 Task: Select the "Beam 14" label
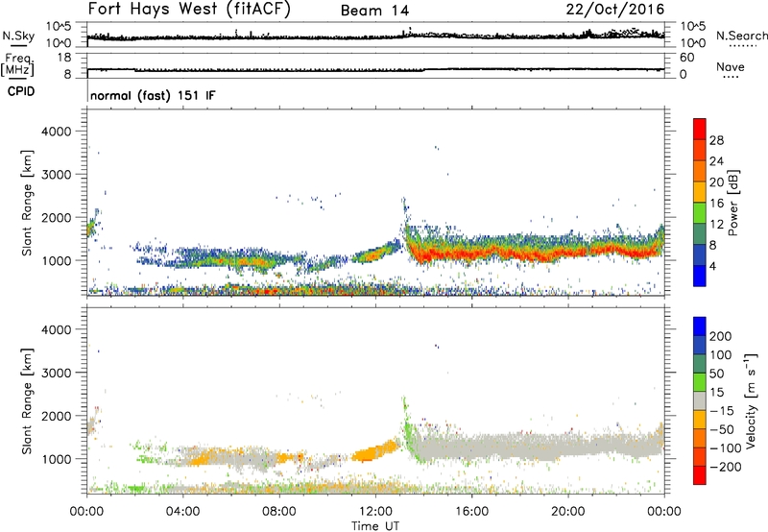pyautogui.click(x=374, y=11)
